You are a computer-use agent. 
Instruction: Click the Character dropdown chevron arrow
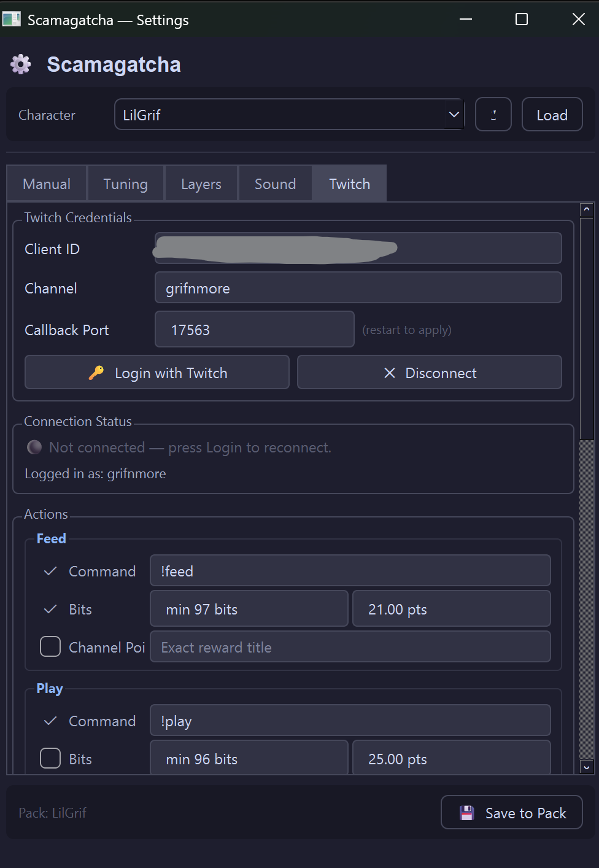click(x=454, y=114)
